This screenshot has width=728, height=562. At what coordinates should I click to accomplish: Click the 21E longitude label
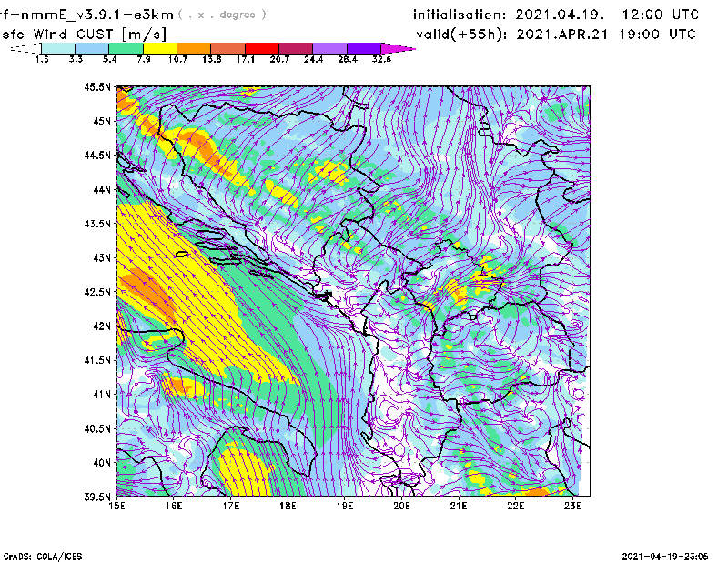tap(459, 506)
